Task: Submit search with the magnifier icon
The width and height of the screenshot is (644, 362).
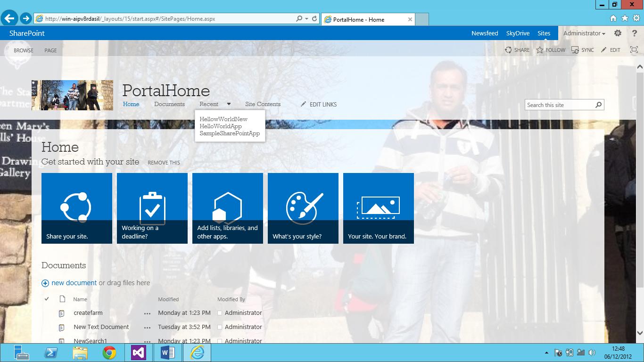Action: (x=599, y=105)
